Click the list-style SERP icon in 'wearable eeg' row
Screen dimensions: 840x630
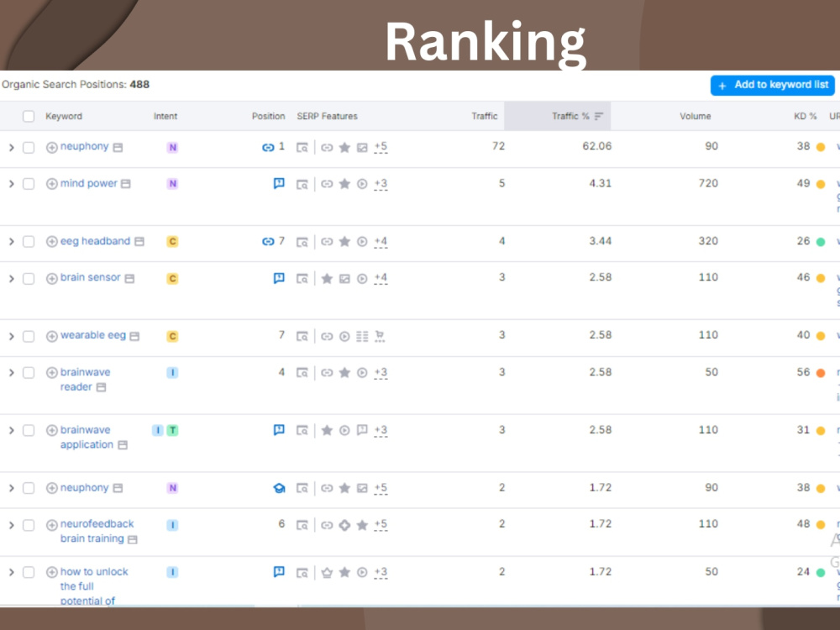point(362,337)
